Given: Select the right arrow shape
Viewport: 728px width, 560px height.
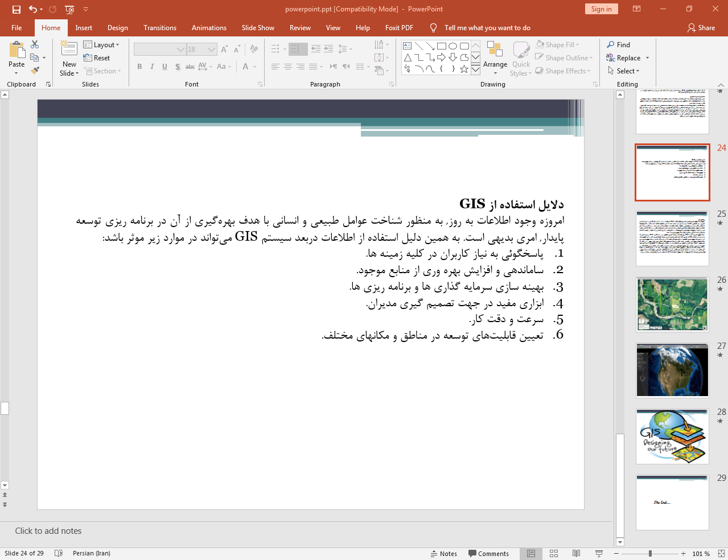Looking at the screenshot, I should (441, 57).
